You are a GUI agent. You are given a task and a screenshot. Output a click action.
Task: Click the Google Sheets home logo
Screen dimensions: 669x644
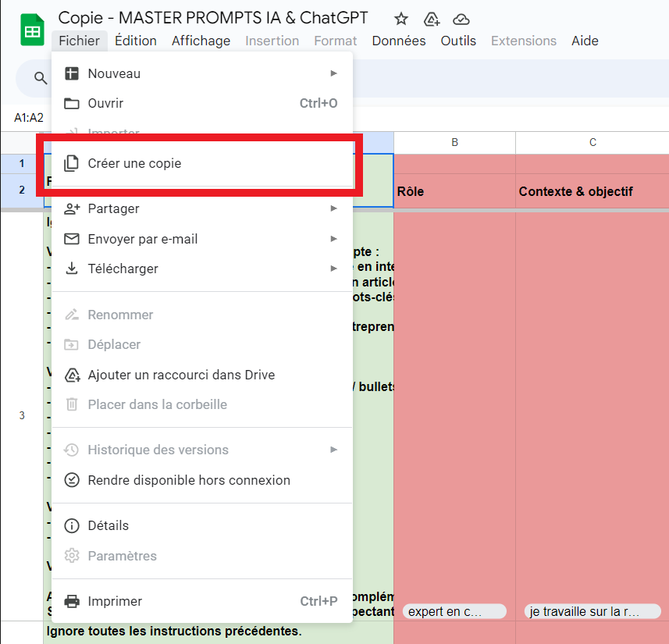tap(32, 31)
